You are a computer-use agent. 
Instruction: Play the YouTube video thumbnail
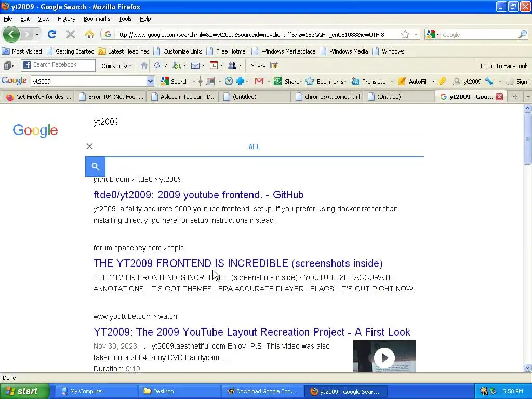coord(384,357)
